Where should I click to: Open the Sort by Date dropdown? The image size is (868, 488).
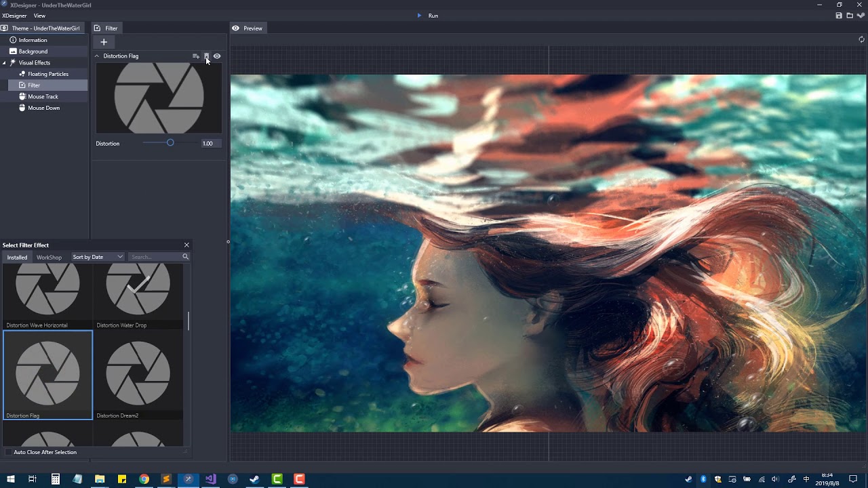98,258
